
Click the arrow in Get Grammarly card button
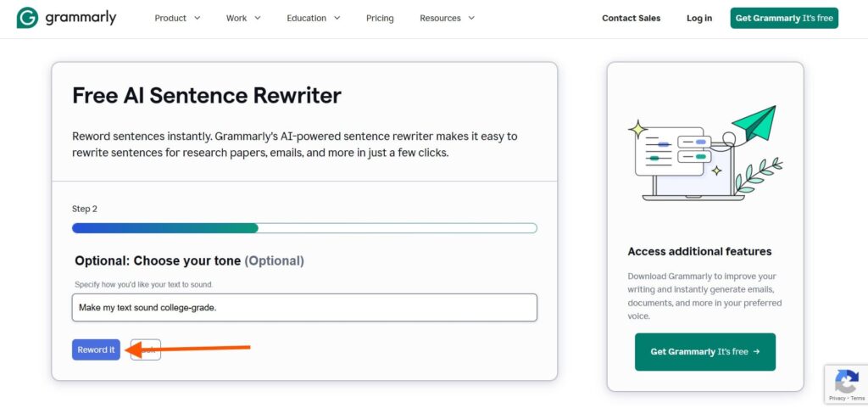pos(757,351)
